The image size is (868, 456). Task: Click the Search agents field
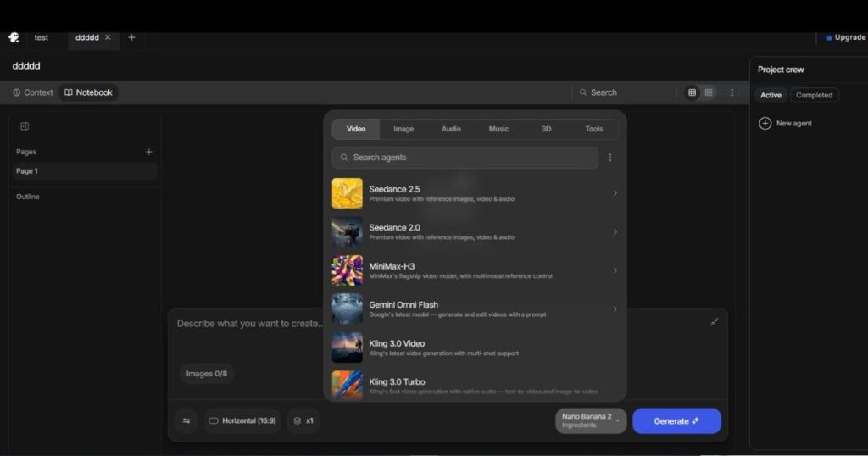[465, 158]
